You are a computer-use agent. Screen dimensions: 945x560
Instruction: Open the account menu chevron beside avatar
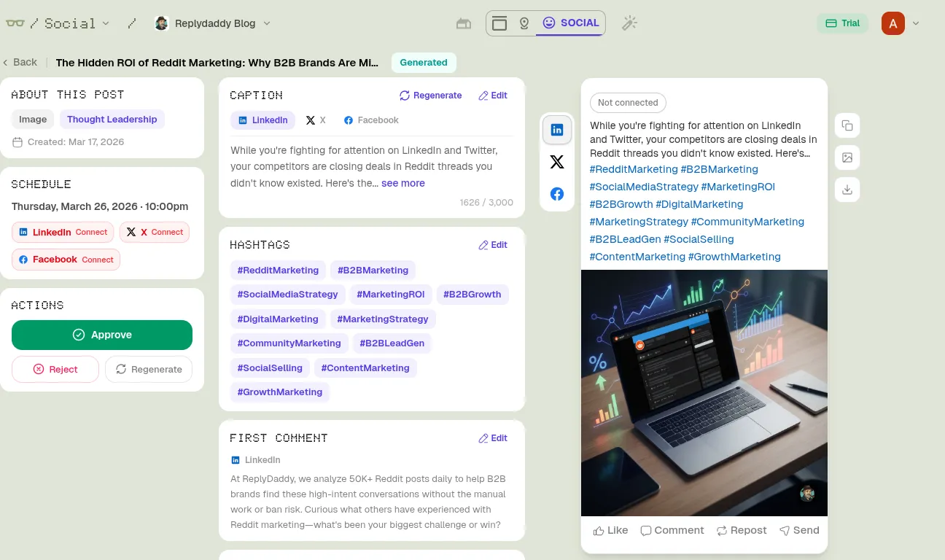pos(916,23)
